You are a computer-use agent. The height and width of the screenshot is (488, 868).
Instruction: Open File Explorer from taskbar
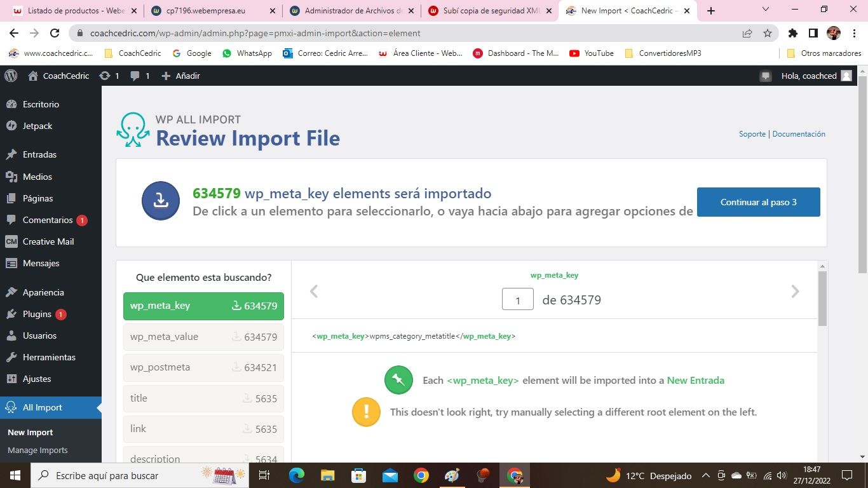(328, 475)
